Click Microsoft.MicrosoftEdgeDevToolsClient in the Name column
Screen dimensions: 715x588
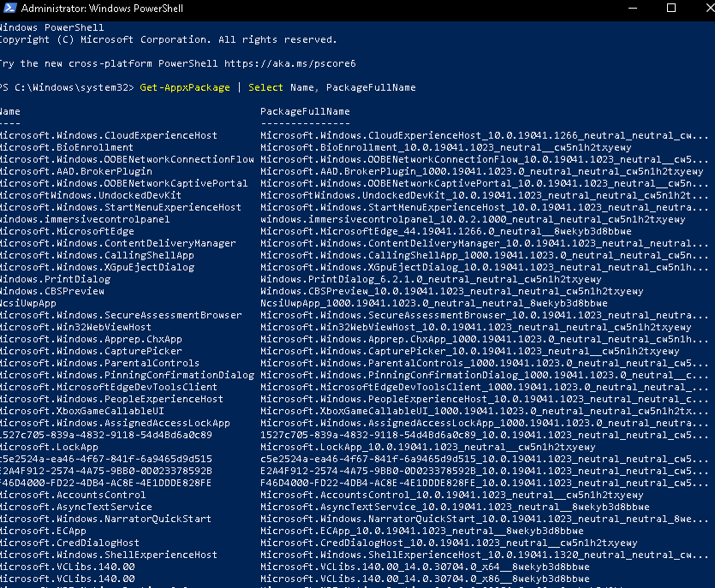point(109,387)
